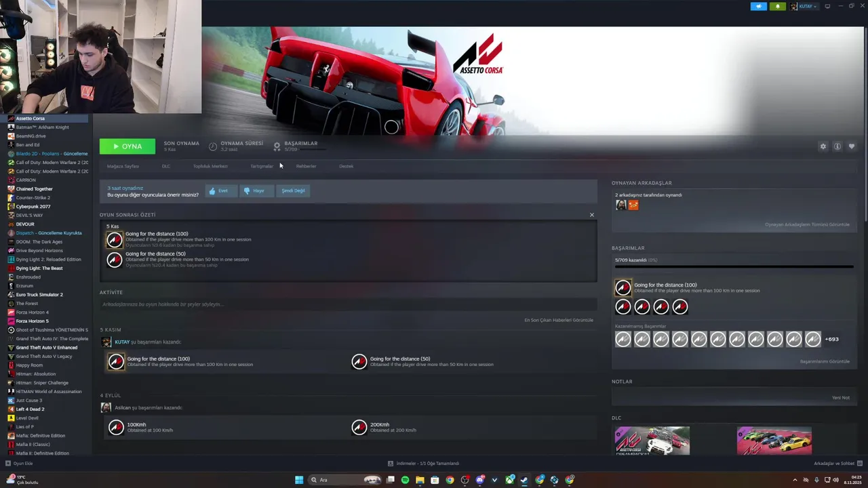Open the Topluluk Merkezi tab
This screenshot has width=868, height=488.
point(210,166)
